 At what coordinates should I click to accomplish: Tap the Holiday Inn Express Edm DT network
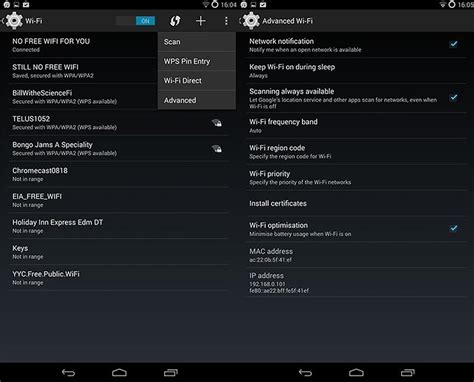click(x=119, y=226)
